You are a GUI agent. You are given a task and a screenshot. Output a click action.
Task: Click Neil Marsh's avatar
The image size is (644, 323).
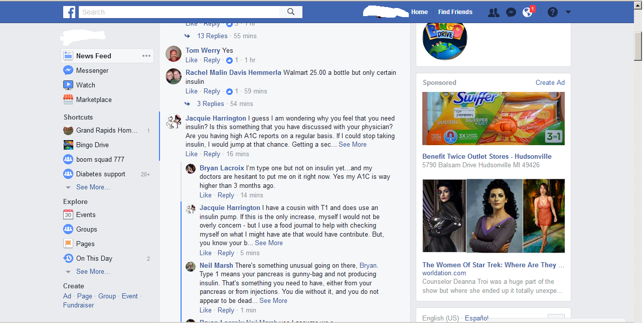[x=191, y=267]
